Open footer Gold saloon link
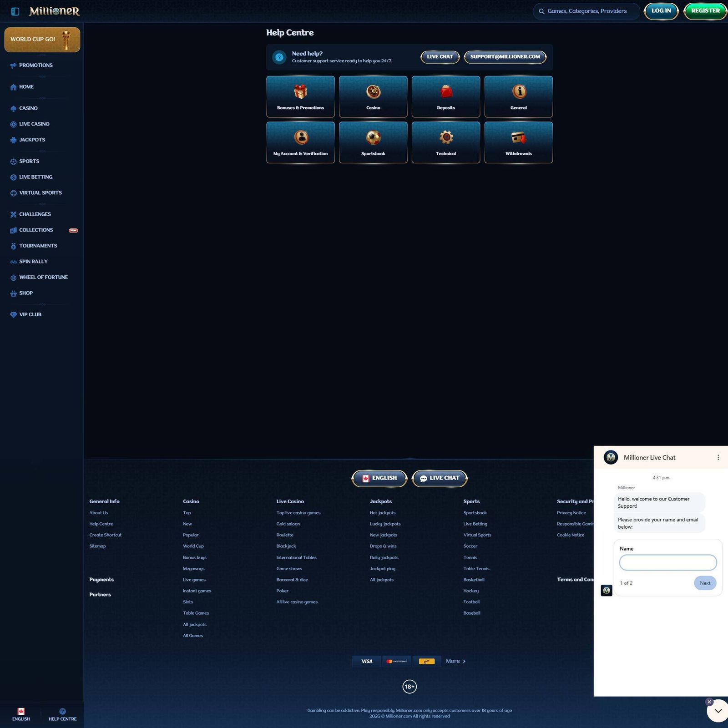728x728 pixels. tap(288, 524)
